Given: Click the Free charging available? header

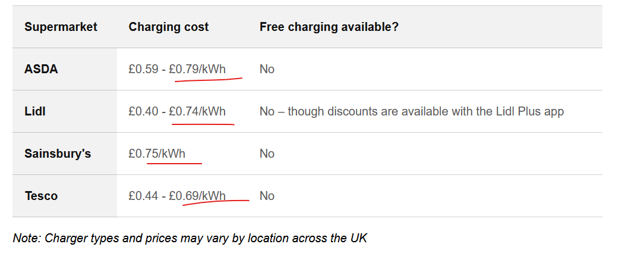Looking at the screenshot, I should coord(329,27).
